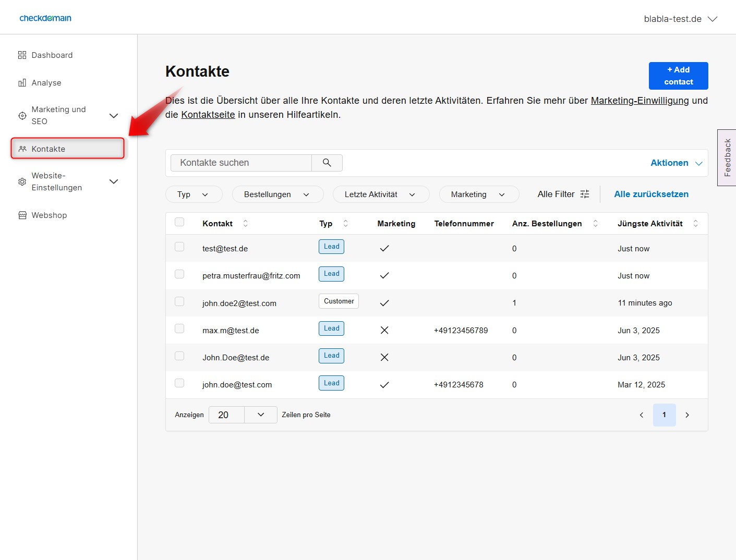Click the search magnifier icon
This screenshot has width=736, height=560.
click(x=327, y=163)
